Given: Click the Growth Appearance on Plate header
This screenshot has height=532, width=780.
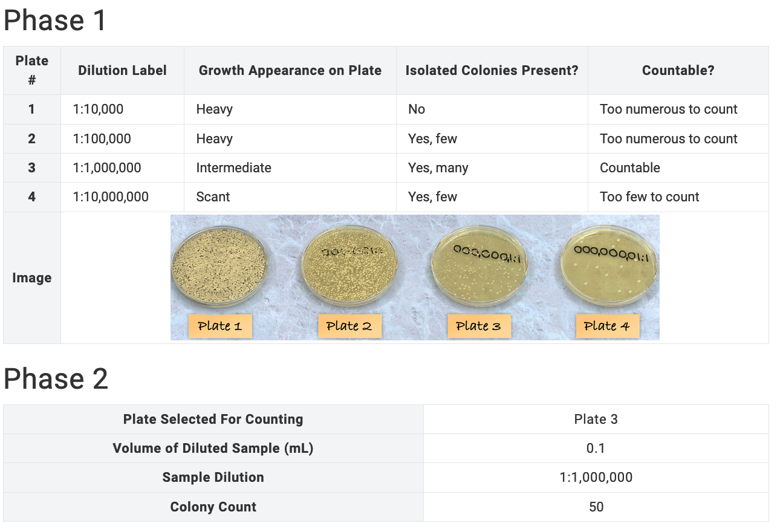Looking at the screenshot, I should pos(290,70).
